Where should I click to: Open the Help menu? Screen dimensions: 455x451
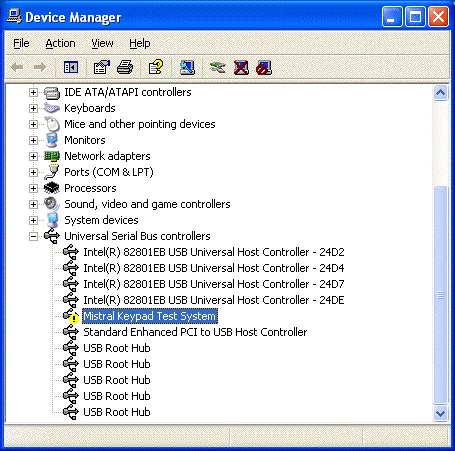pos(140,43)
